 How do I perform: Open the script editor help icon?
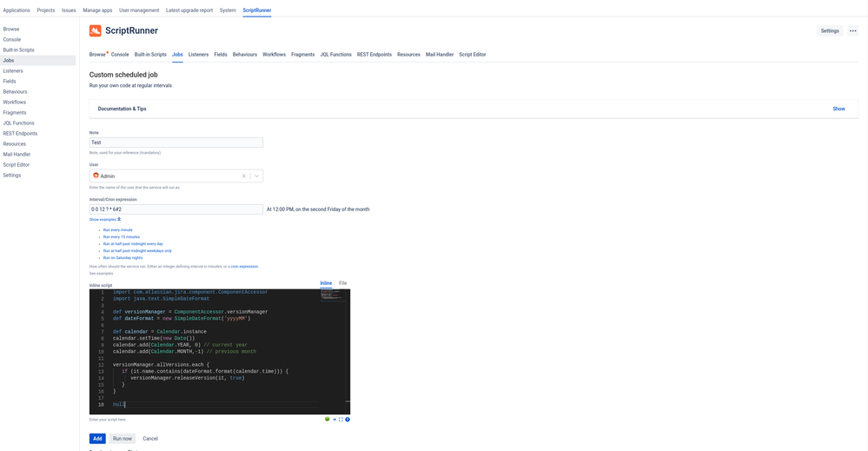click(348, 420)
